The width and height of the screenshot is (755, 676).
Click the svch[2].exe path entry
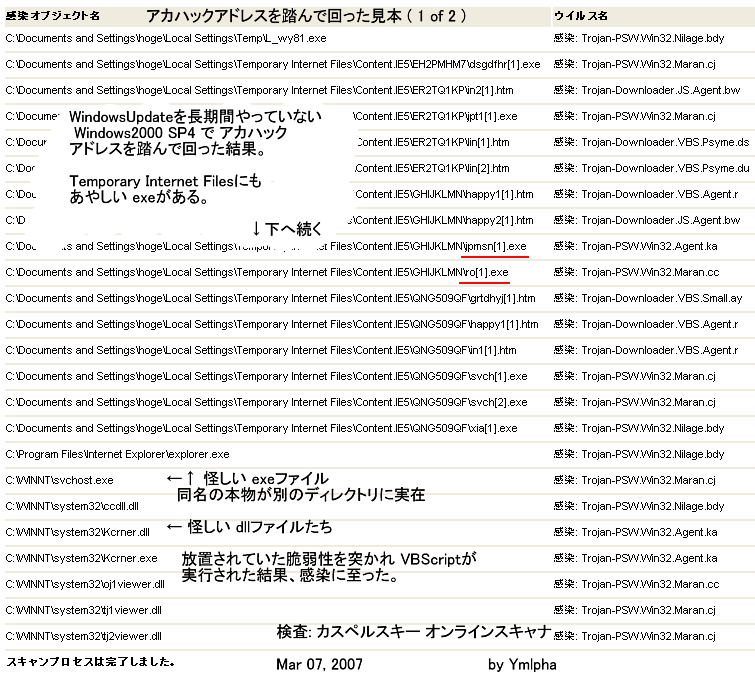267,403
